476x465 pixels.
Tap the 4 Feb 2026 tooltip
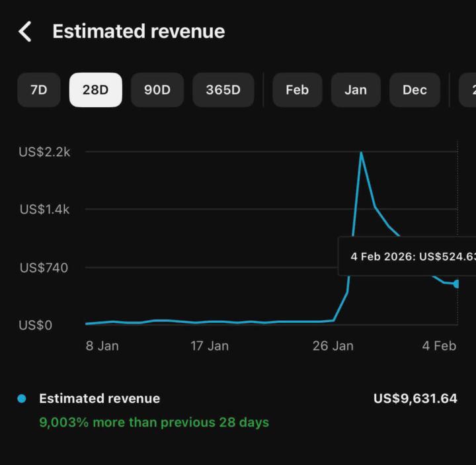410,256
